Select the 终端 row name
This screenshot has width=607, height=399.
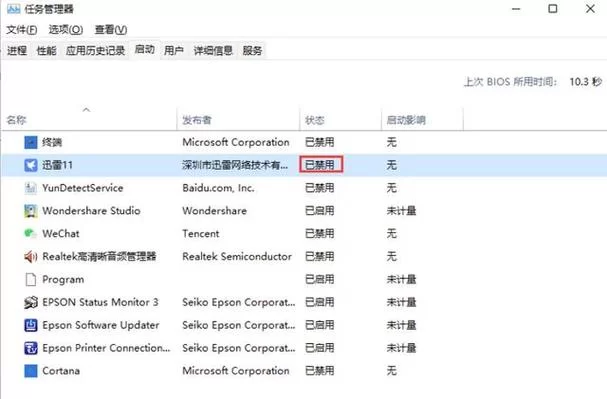(x=52, y=142)
